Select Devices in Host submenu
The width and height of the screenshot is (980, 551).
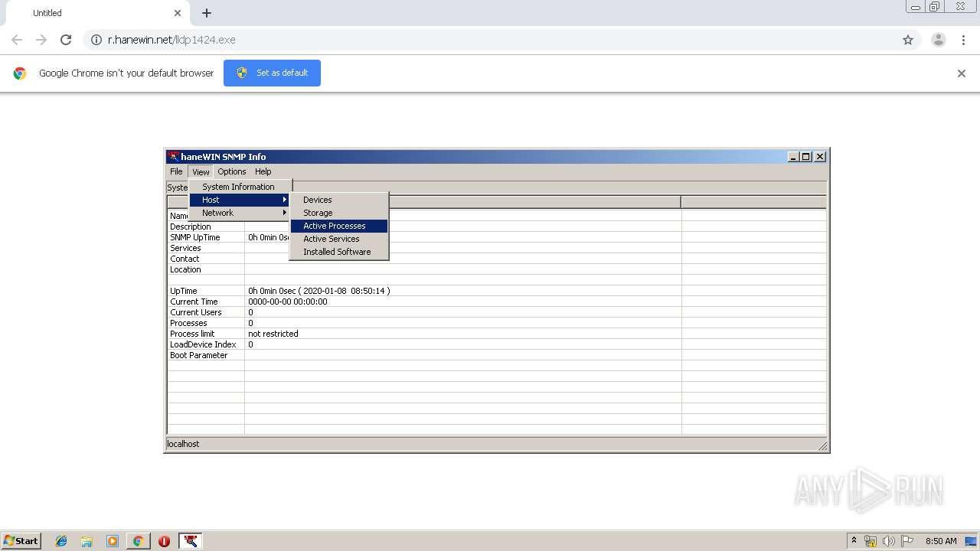[339, 200]
